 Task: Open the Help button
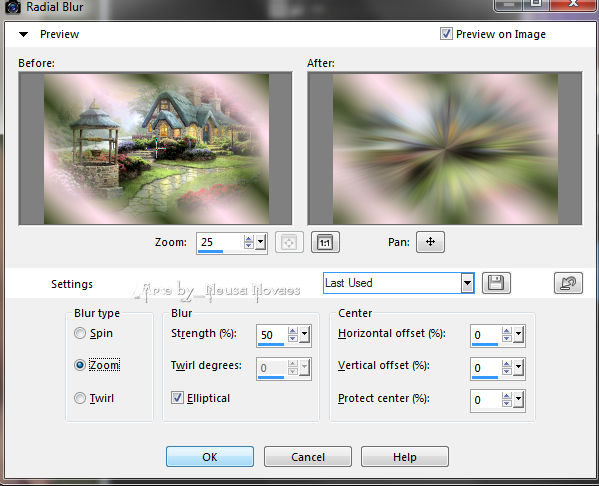pos(405,457)
